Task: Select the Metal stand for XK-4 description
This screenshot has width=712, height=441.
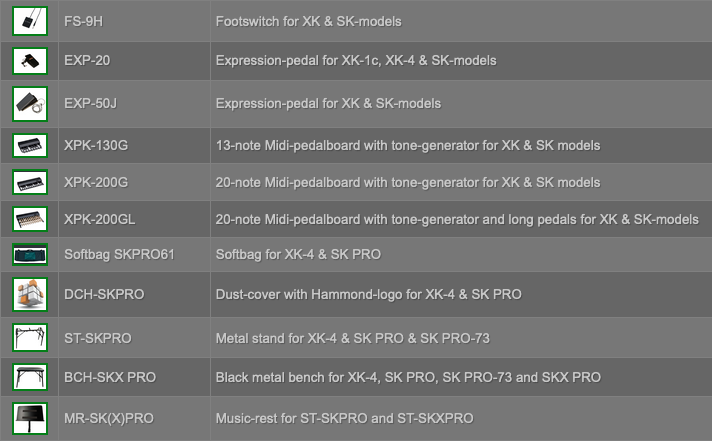Action: coord(353,338)
